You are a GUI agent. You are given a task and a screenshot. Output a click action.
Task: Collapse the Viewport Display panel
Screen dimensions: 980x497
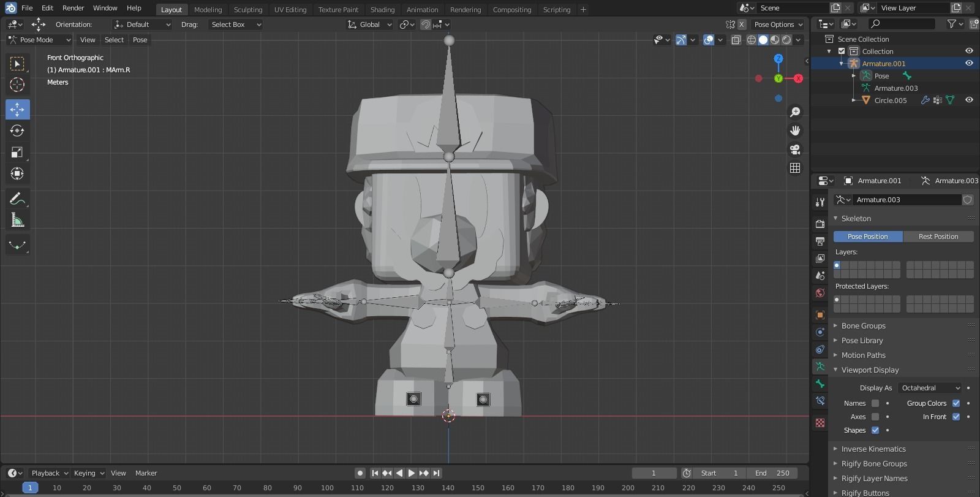click(x=870, y=370)
